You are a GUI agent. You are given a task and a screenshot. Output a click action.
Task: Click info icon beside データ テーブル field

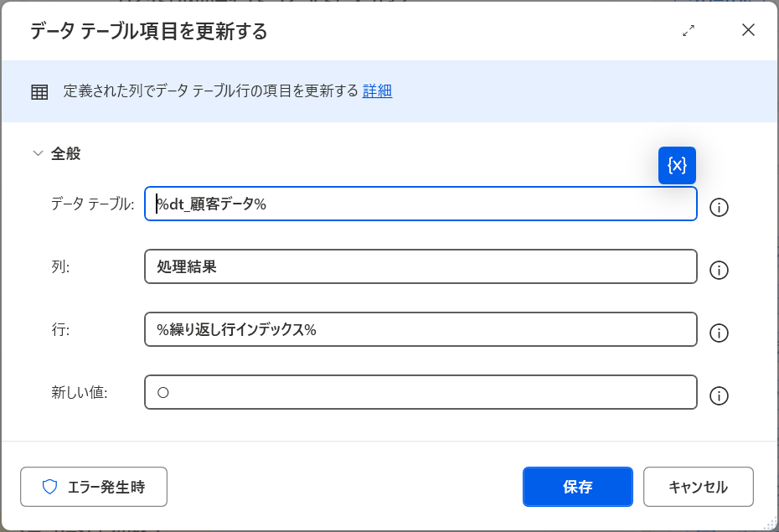click(x=719, y=208)
